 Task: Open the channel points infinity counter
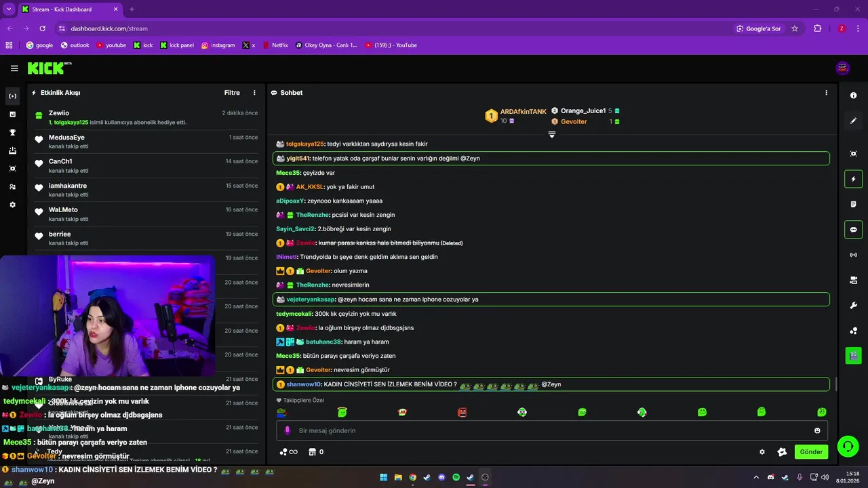coord(288,452)
